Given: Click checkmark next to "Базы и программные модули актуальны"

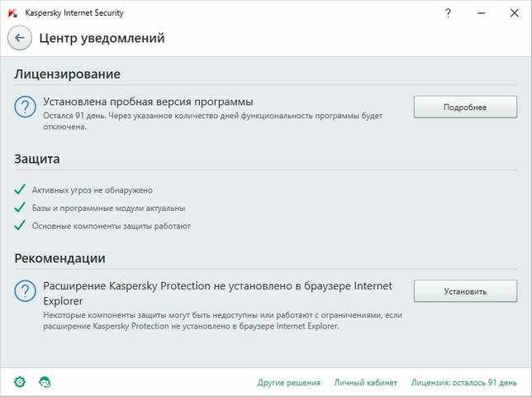Looking at the screenshot, I should click(20, 207).
